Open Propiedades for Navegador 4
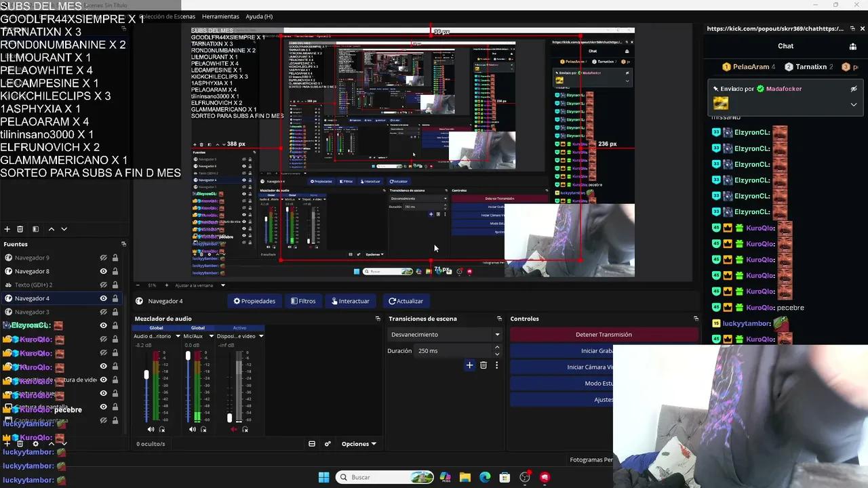This screenshot has height=488, width=868. coord(254,301)
